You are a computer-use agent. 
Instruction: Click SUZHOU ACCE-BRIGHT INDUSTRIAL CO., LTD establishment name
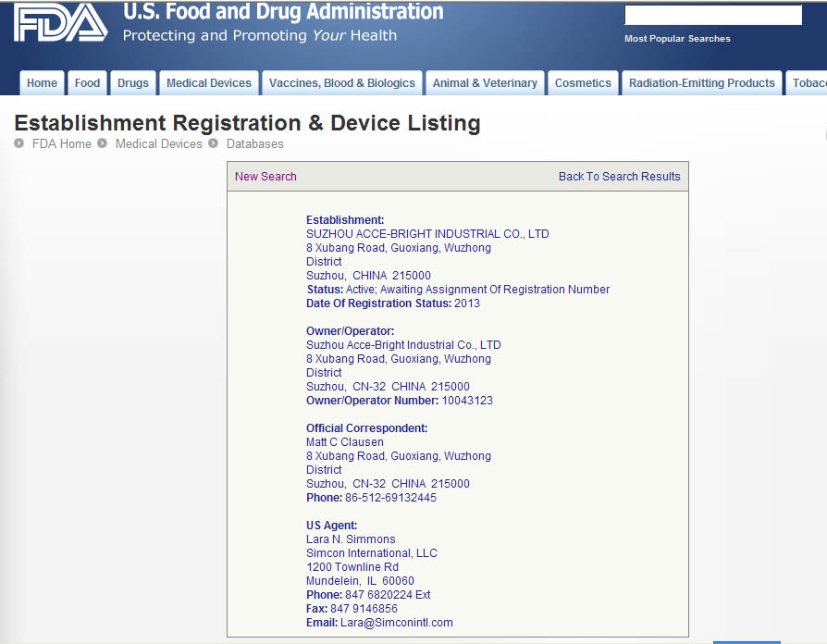(x=427, y=234)
